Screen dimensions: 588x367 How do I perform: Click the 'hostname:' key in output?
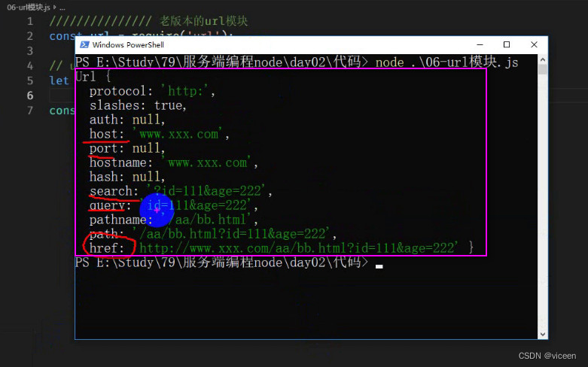pyautogui.click(x=120, y=162)
